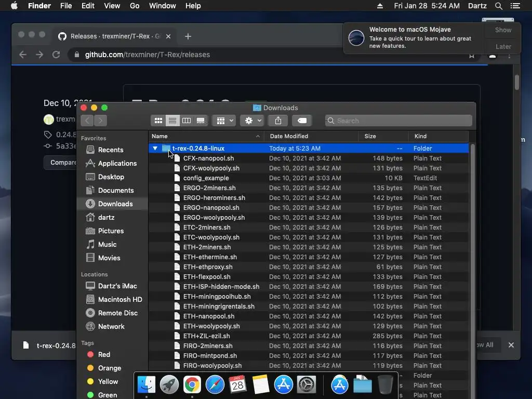The image size is (532, 399).
Task: Select Network in Locations
Action: click(111, 326)
